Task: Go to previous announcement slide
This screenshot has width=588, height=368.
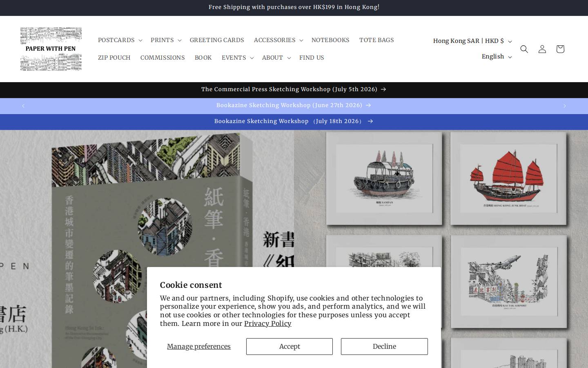Action: click(x=23, y=106)
